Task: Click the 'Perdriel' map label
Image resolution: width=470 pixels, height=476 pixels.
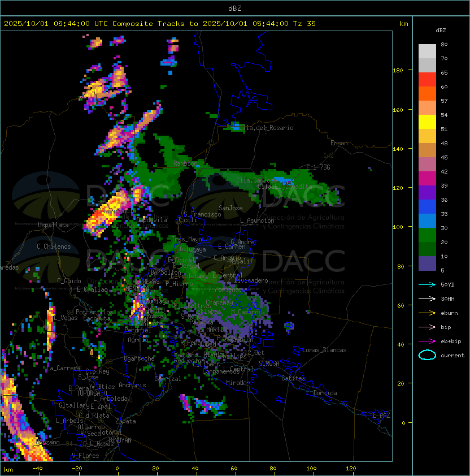Action: 138,330
